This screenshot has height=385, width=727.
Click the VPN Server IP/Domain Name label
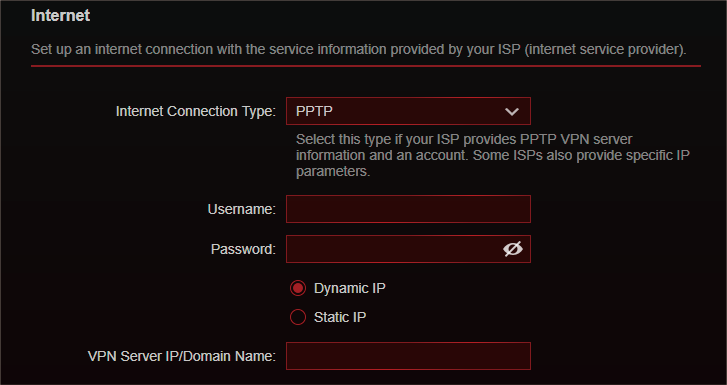[182, 356]
